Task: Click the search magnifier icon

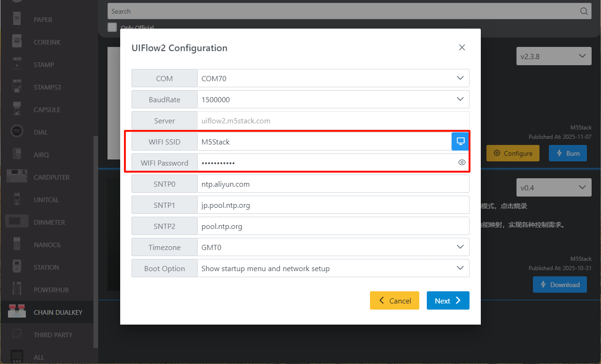Action: coord(584,11)
